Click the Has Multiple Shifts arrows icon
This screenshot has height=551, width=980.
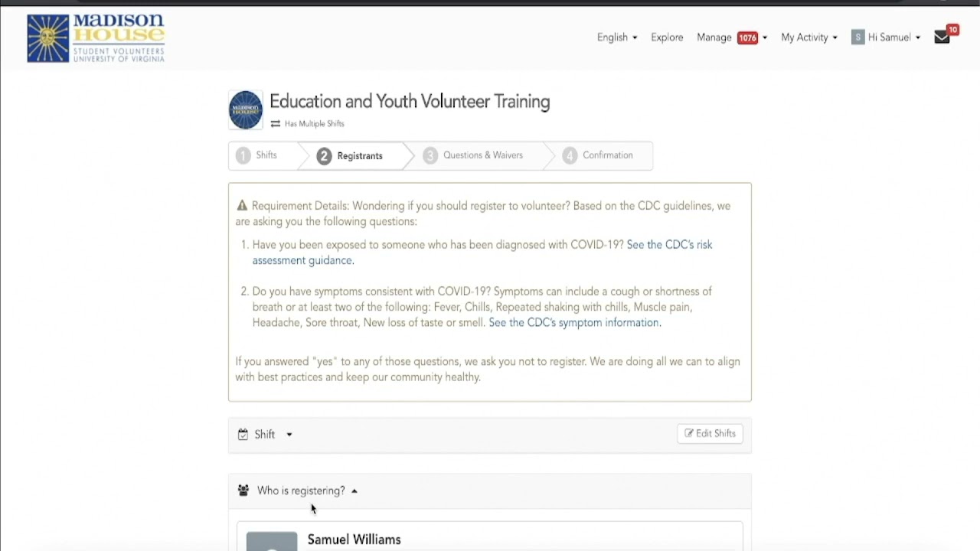click(x=276, y=124)
